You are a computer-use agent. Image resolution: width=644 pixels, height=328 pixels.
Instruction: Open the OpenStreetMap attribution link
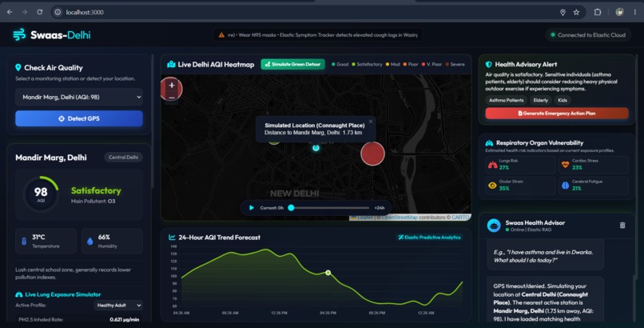(x=399, y=218)
